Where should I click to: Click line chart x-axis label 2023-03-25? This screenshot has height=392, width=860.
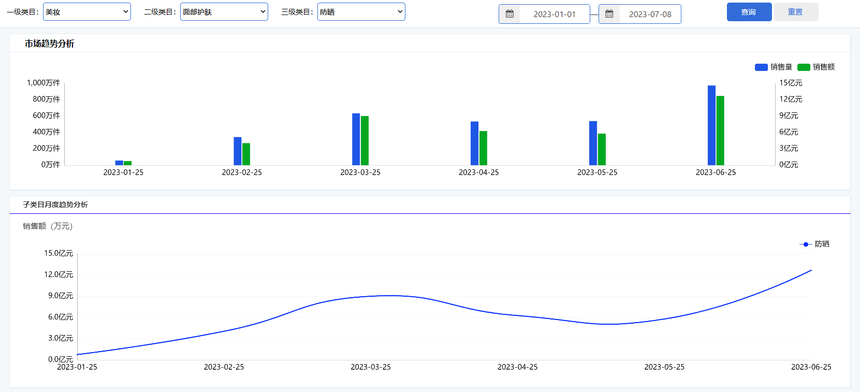pos(371,367)
